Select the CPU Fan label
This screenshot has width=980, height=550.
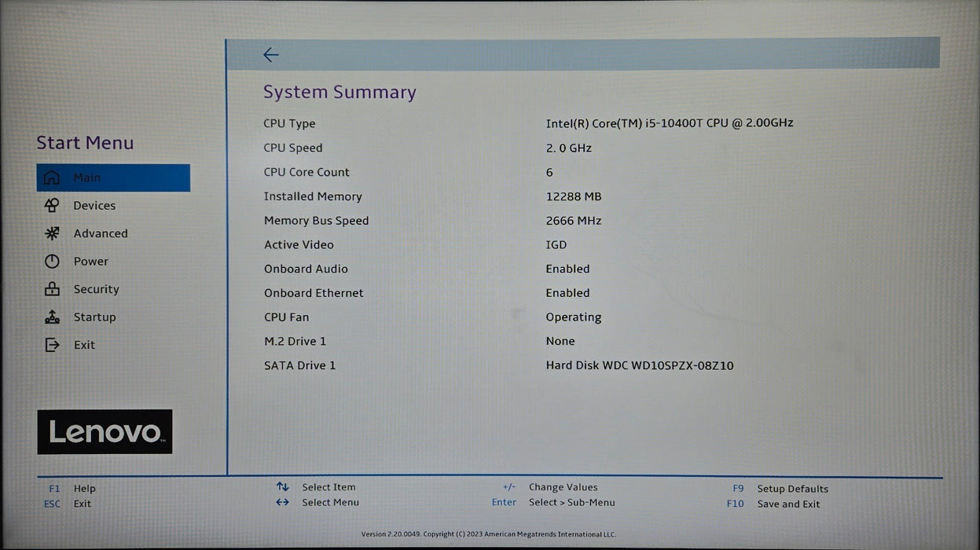click(286, 317)
